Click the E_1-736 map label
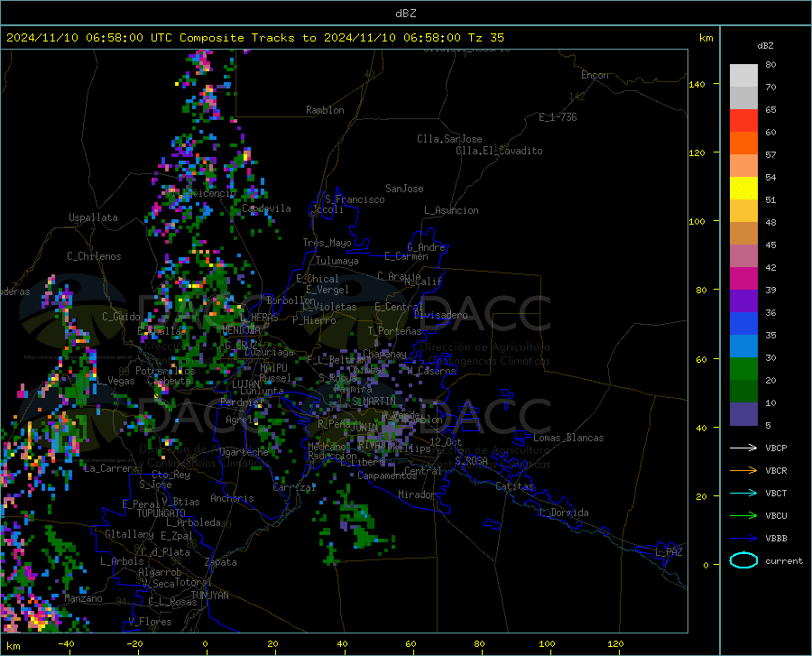This screenshot has height=656, width=812. (558, 117)
